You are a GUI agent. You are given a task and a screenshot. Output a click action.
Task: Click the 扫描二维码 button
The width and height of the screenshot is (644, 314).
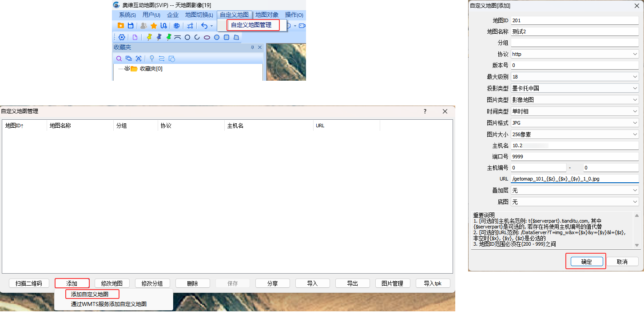point(28,283)
